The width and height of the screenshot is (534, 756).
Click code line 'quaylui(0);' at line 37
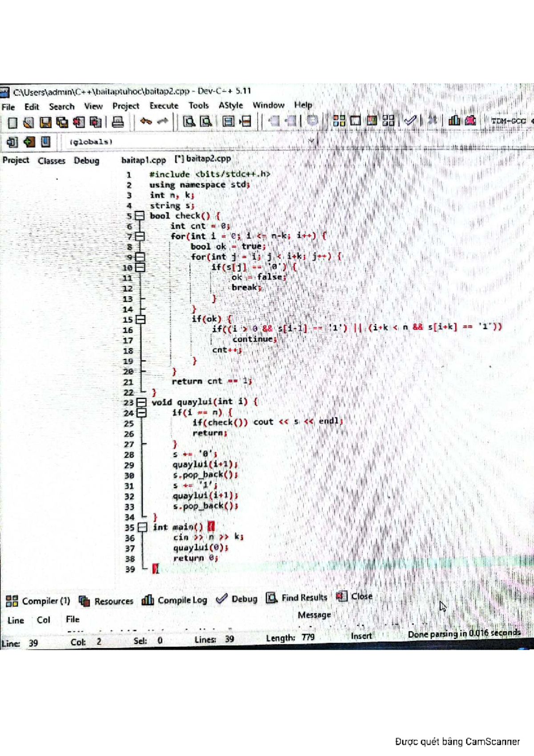pyautogui.click(x=201, y=548)
